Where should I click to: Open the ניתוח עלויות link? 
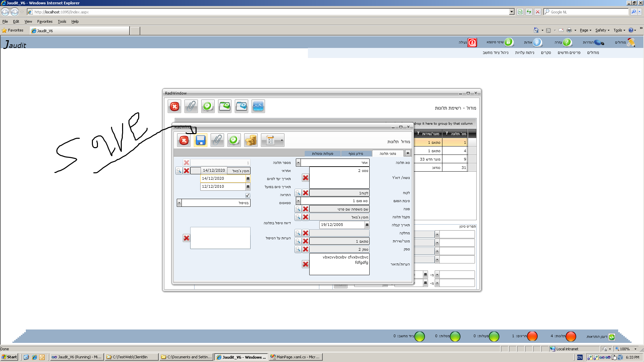coord(525,53)
